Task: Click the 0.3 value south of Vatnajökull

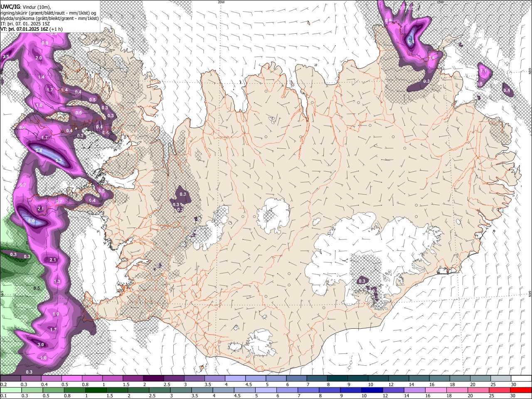Action: 362,281
